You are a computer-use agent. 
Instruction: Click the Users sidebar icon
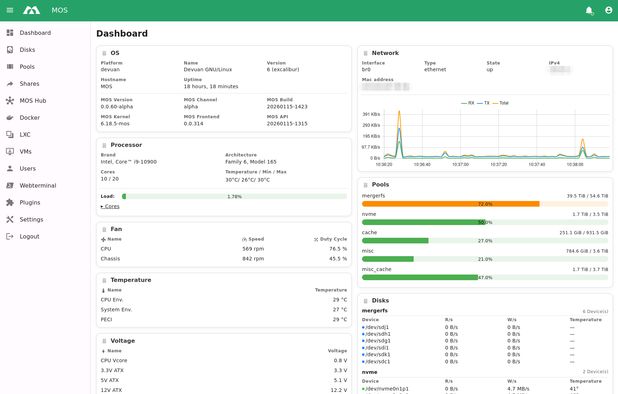(x=10, y=168)
